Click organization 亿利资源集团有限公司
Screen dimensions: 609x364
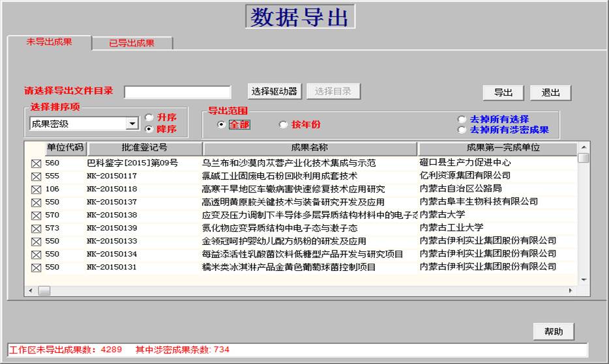465,175
